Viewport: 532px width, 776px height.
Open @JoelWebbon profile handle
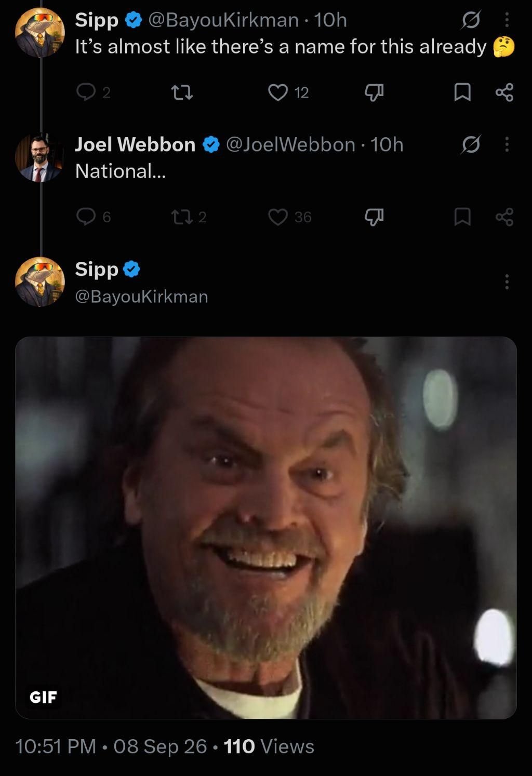pyautogui.click(x=291, y=144)
